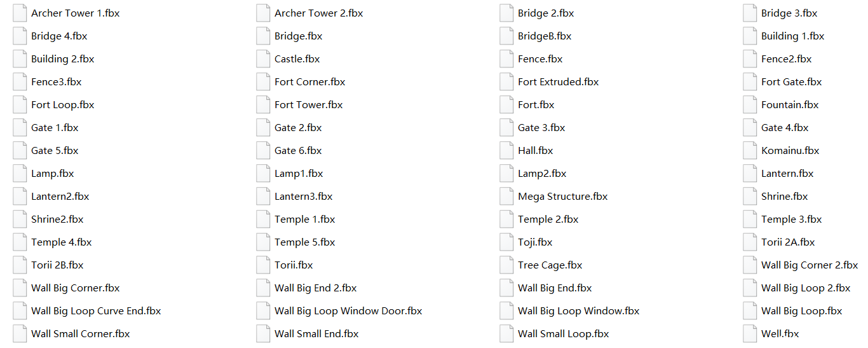
Task: Select the Toji.fbx file icon
Action: [506, 242]
